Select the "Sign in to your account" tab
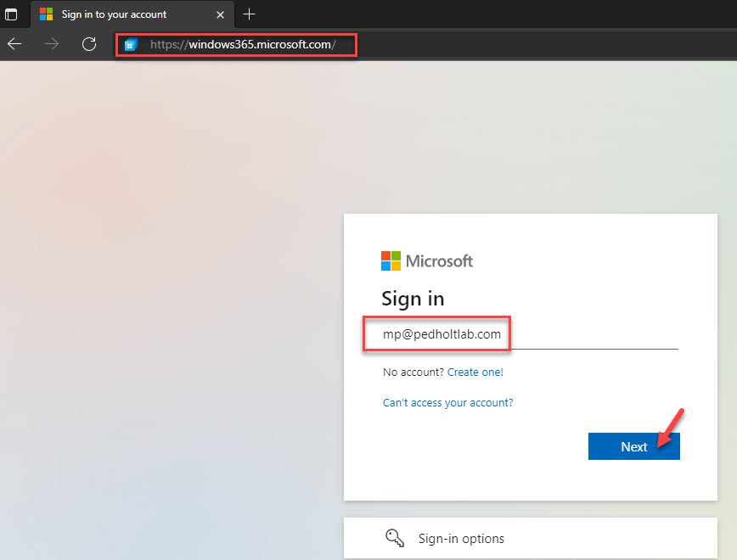This screenshot has height=560, width=737. pos(132,14)
